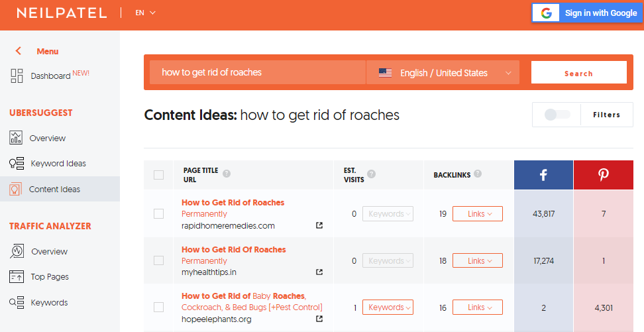The width and height of the screenshot is (644, 332).
Task: Toggle the switch next to Filters
Action: click(x=557, y=115)
